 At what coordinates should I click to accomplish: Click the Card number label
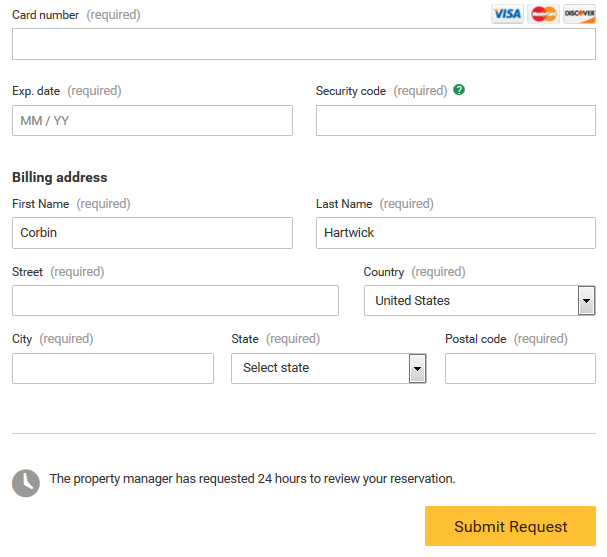(45, 15)
